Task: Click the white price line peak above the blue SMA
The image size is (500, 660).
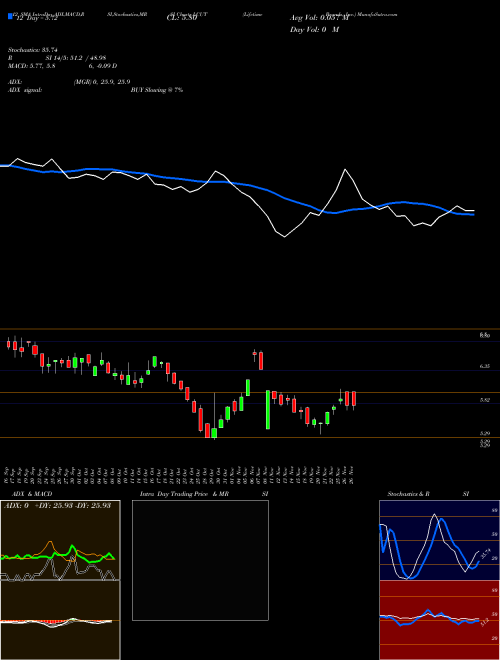Action: [345, 170]
